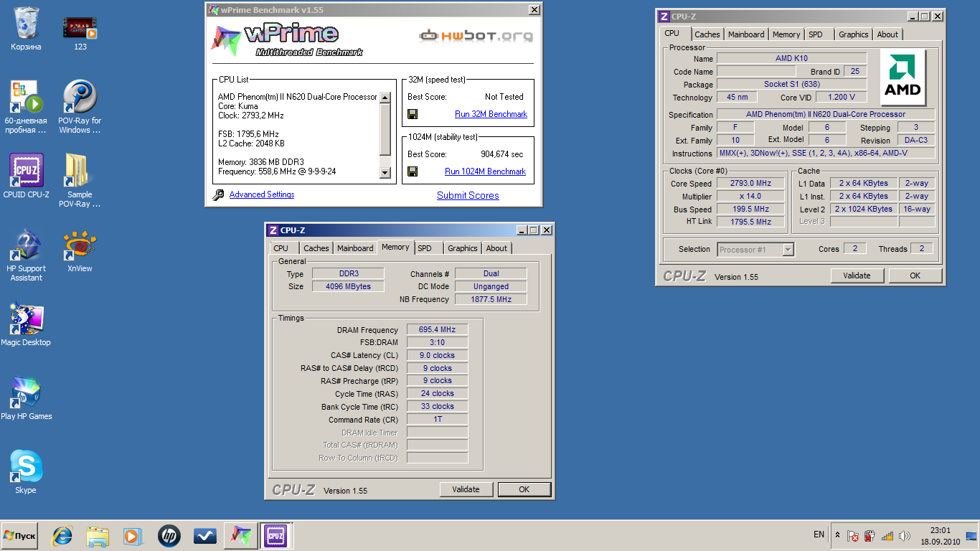Screen dimensions: 980x551
Task: Open Windows Explorer from taskbar
Action: point(98,536)
